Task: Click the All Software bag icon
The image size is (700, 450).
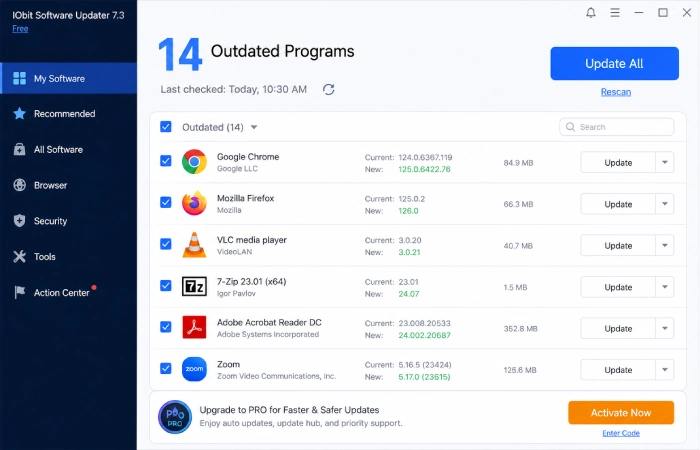Action: pos(19,149)
